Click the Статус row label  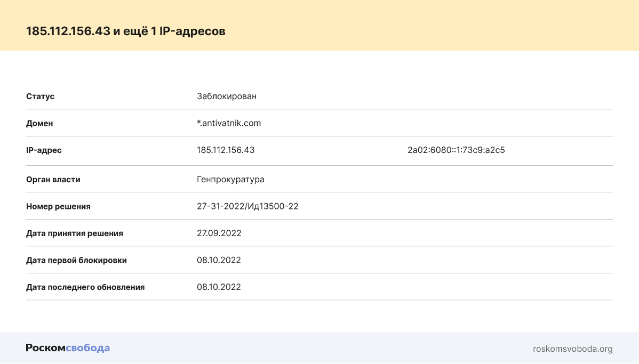(41, 96)
